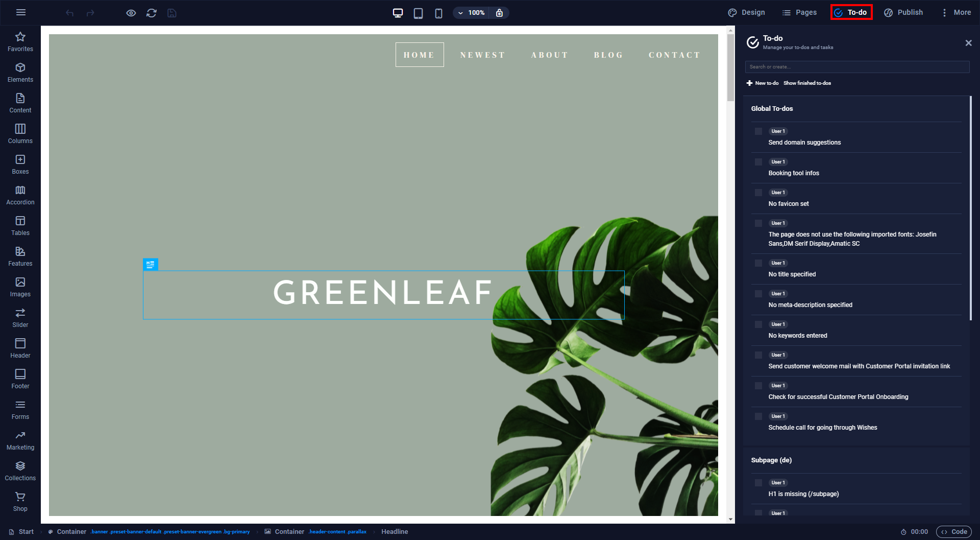Tick the 'No keywords entered' checkbox
This screenshot has width=980, height=540.
[758, 324]
